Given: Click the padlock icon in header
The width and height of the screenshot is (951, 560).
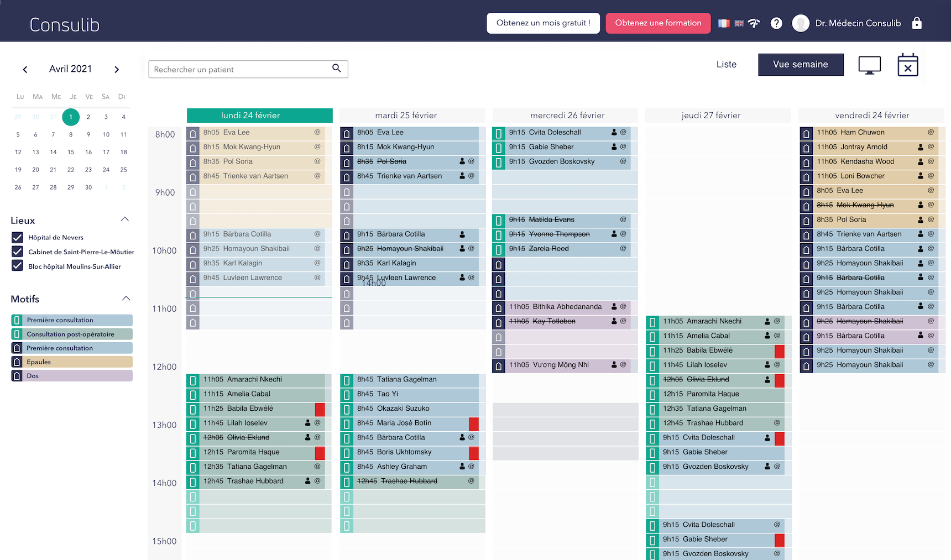Looking at the screenshot, I should tap(917, 23).
